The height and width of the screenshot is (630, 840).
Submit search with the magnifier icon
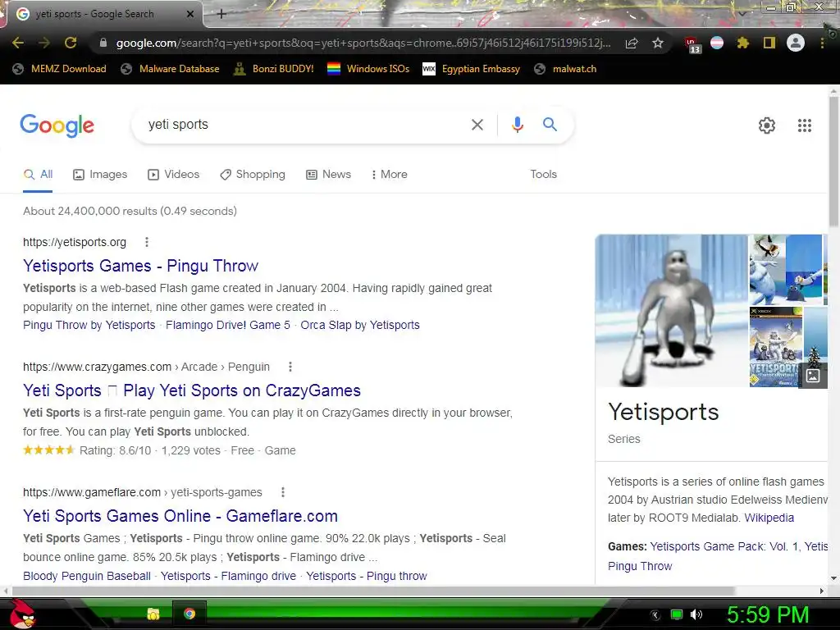(550, 125)
